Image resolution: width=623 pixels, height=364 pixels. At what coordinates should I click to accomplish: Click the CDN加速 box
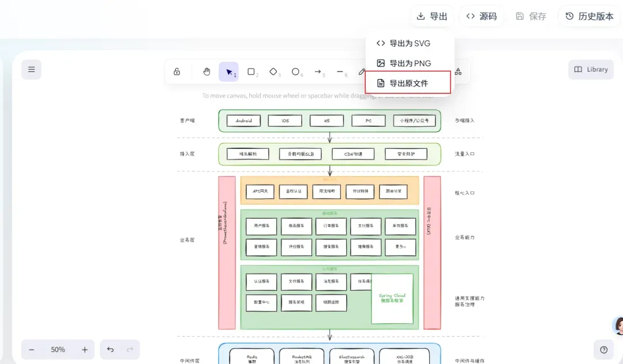tap(353, 154)
